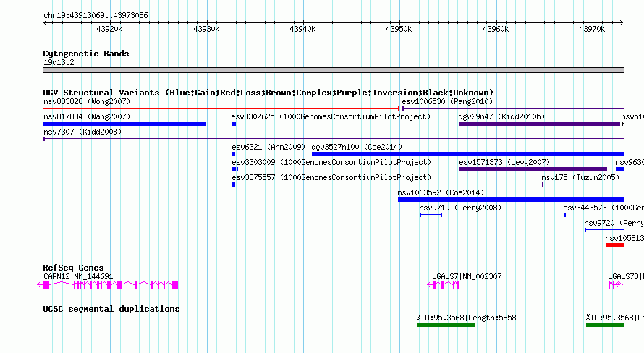Select variant label esv3375557 (1000GenomesConsortiumPilotProject)
This screenshot has width=644, height=353.
point(331,177)
